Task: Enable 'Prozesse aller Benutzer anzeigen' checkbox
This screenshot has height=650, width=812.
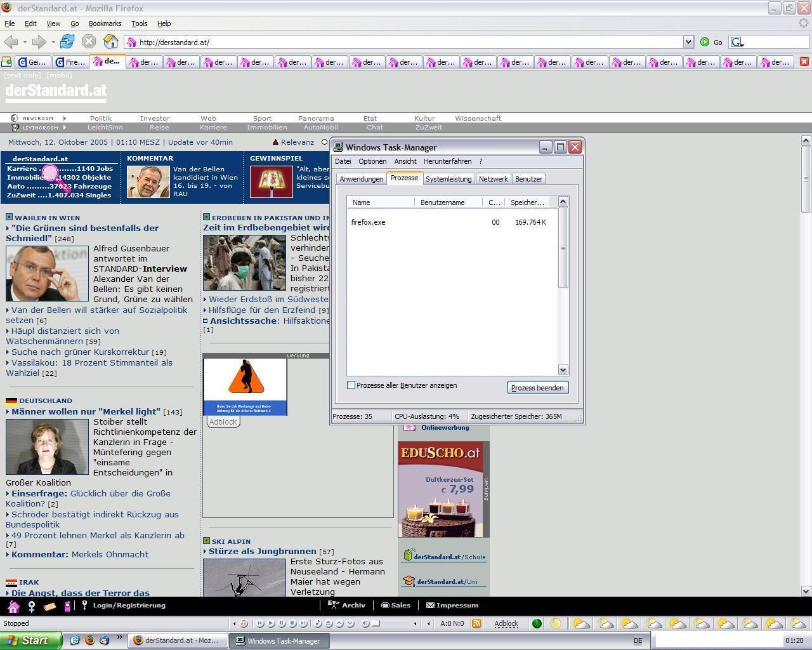Action: tap(351, 385)
